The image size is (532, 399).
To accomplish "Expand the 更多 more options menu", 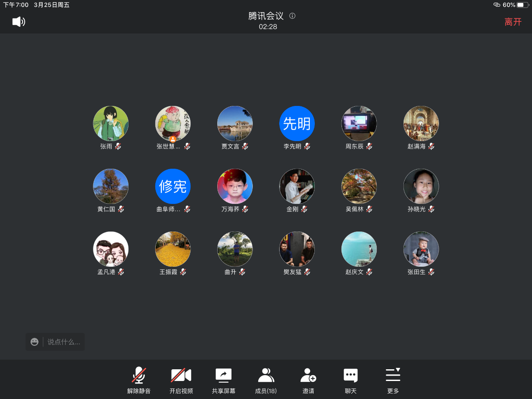I will coord(393,380).
